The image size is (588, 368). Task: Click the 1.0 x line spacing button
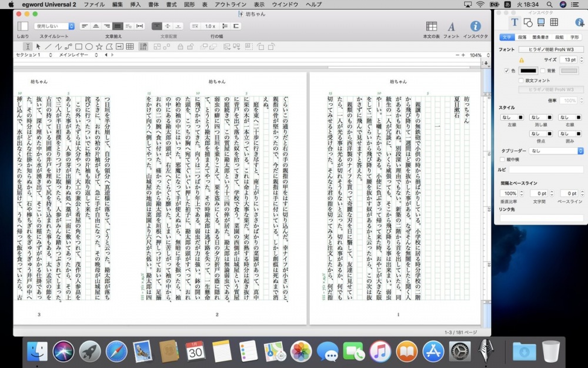coord(210,26)
